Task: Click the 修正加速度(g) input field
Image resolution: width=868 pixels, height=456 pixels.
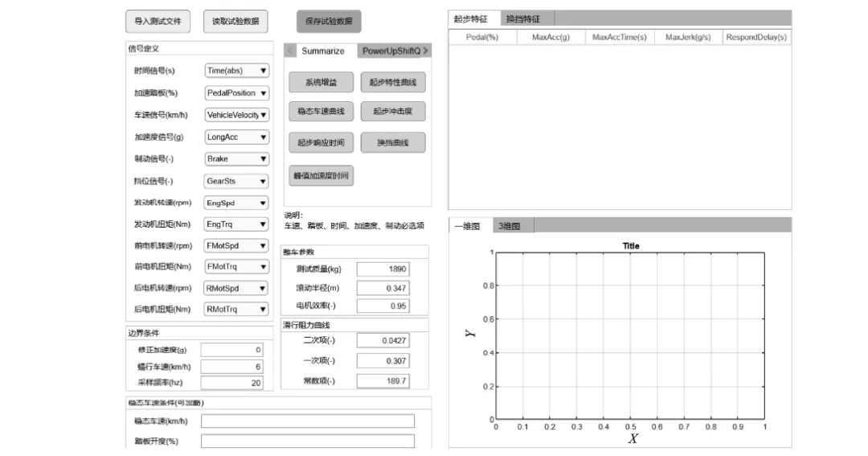Action: (232, 350)
